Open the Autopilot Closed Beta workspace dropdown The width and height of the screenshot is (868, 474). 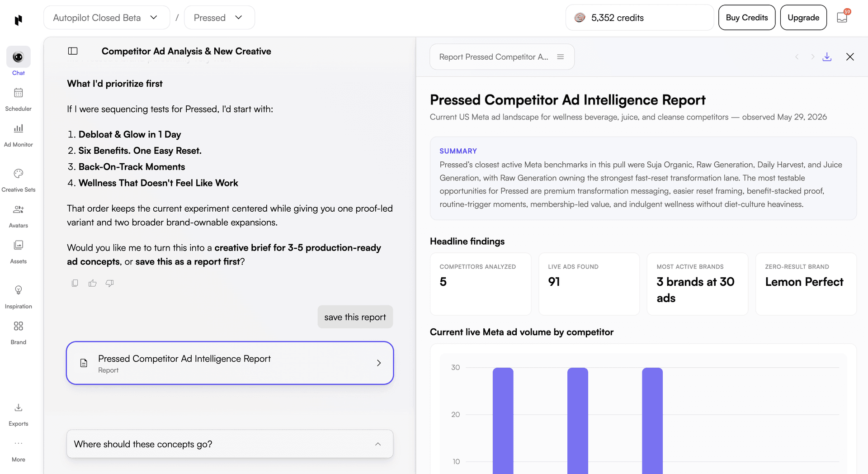pyautogui.click(x=107, y=18)
